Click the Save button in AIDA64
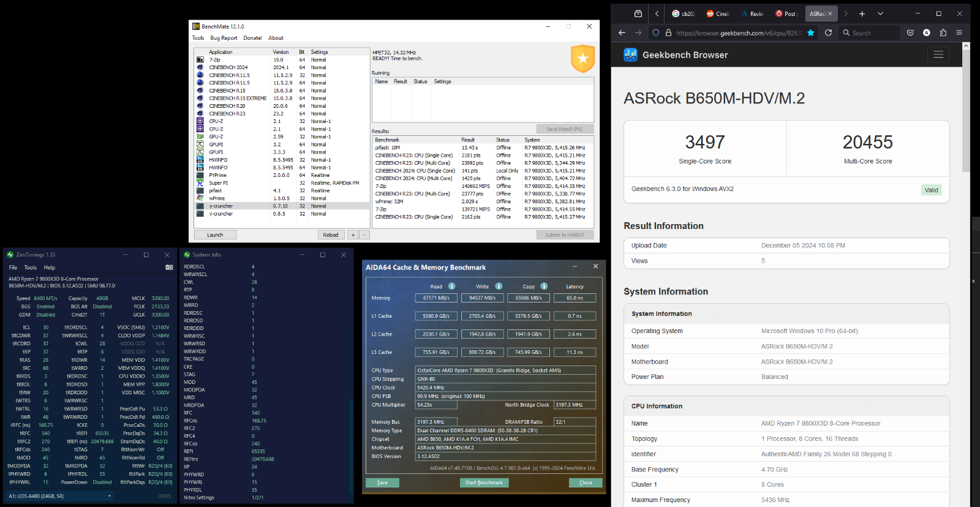This screenshot has height=507, width=980. (382, 483)
